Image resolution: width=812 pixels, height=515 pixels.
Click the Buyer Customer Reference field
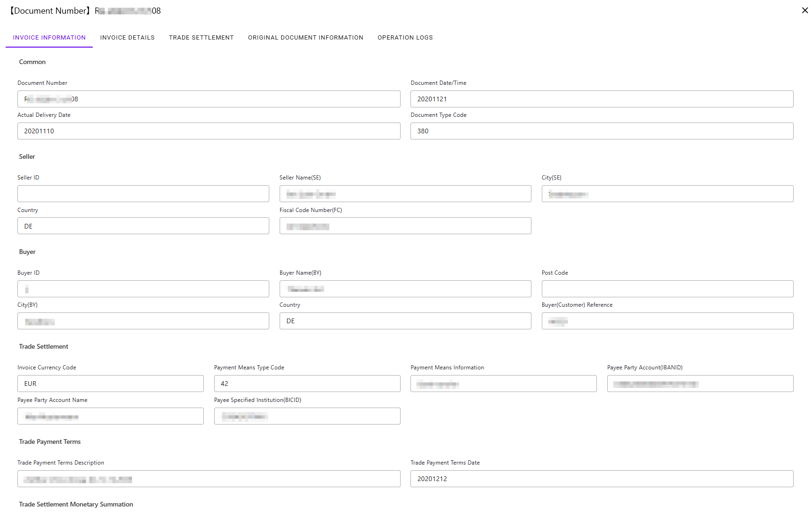(667, 321)
